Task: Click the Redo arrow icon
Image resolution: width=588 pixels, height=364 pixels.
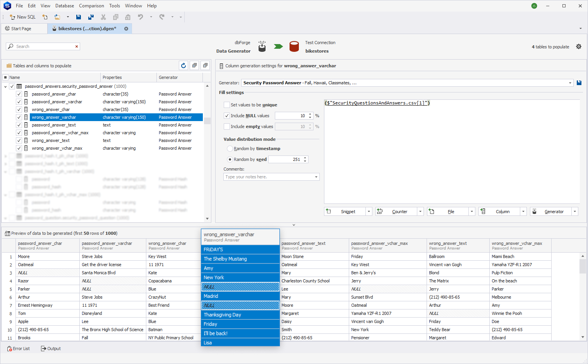Action: (162, 17)
